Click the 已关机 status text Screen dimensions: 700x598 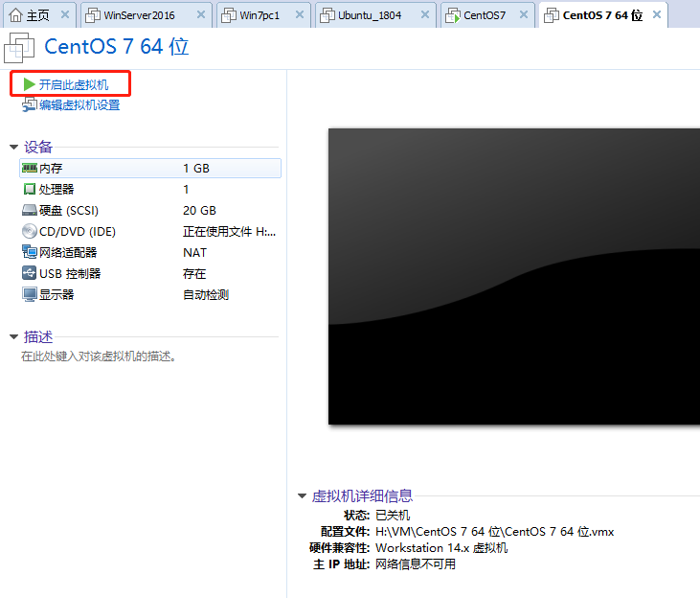click(393, 516)
